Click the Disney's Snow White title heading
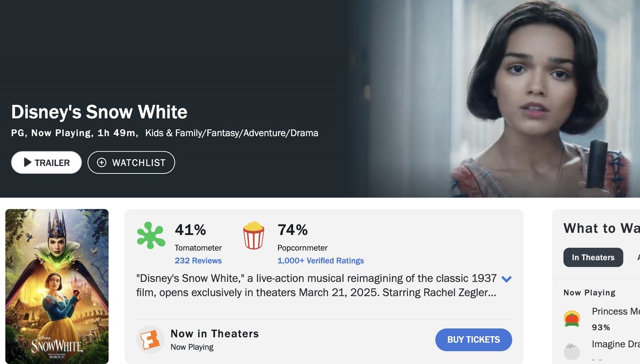 99,112
